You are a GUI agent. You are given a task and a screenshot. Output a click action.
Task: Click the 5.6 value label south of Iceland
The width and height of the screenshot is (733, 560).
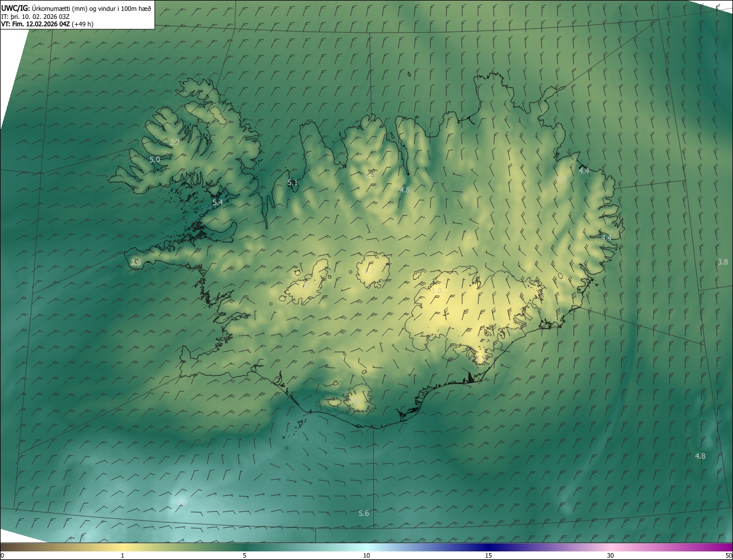[364, 513]
